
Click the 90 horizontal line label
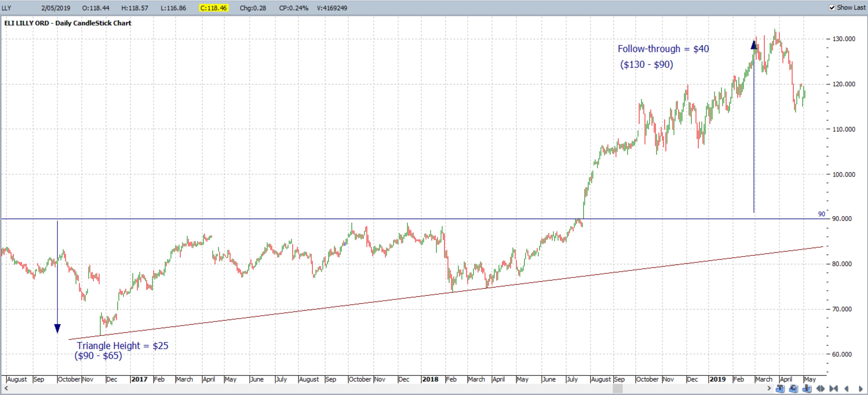[821, 214]
